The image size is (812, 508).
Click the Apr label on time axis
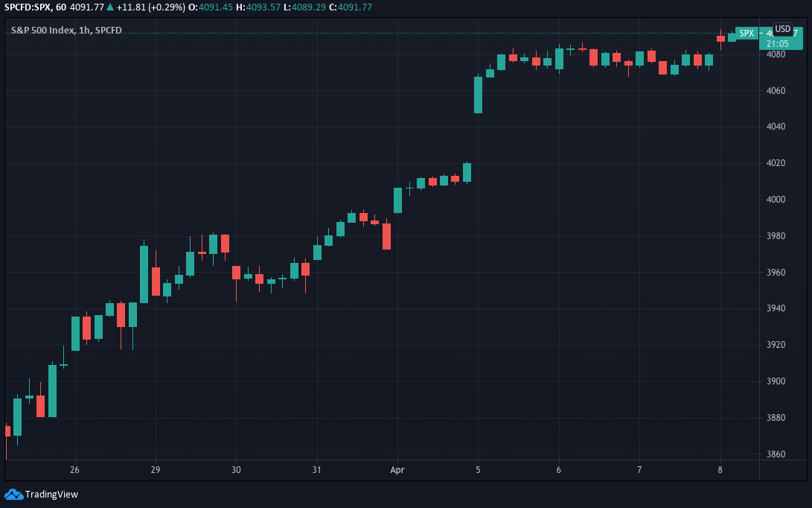click(x=397, y=470)
